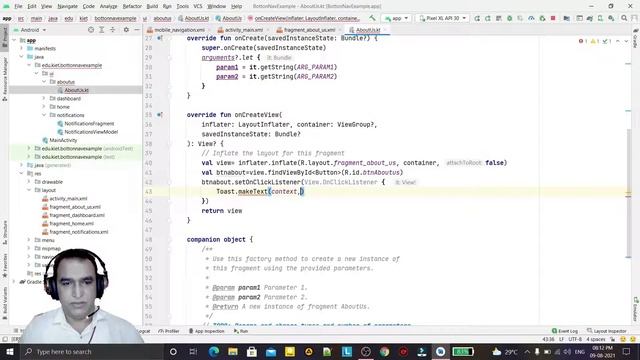Click the override gutter icon beside onCreateView
The height and width of the screenshot is (360, 640).
(160, 115)
